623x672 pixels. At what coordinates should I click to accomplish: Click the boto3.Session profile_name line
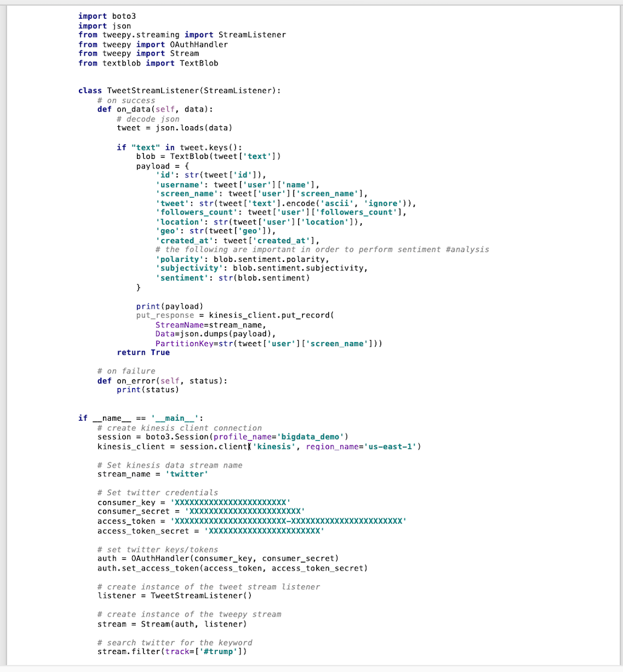(x=223, y=437)
